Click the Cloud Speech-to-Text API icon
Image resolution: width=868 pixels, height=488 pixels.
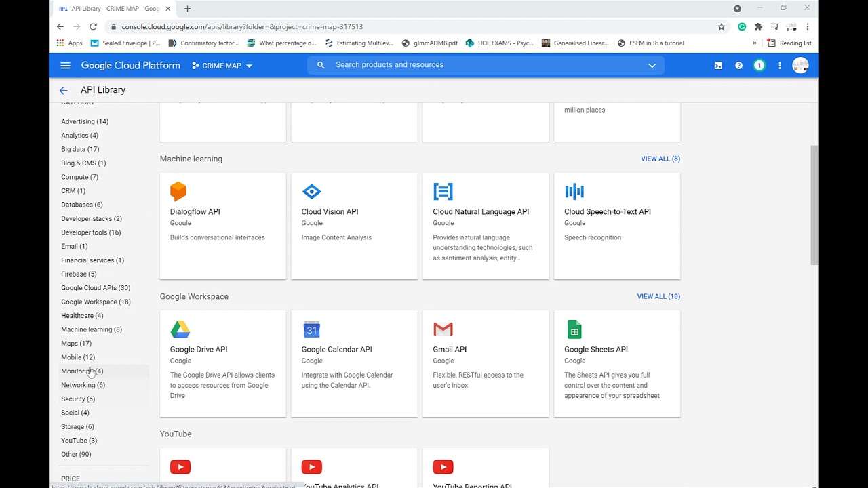[574, 192]
